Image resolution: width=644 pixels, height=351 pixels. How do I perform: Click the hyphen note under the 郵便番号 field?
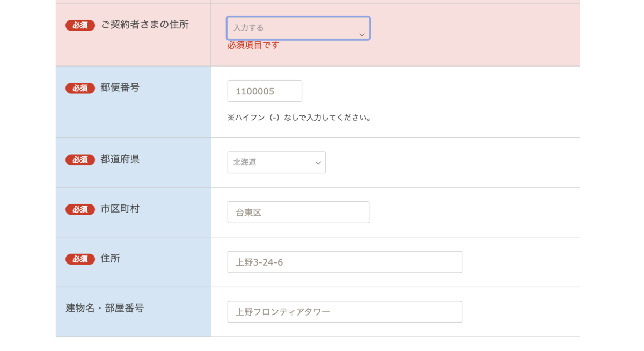(301, 118)
